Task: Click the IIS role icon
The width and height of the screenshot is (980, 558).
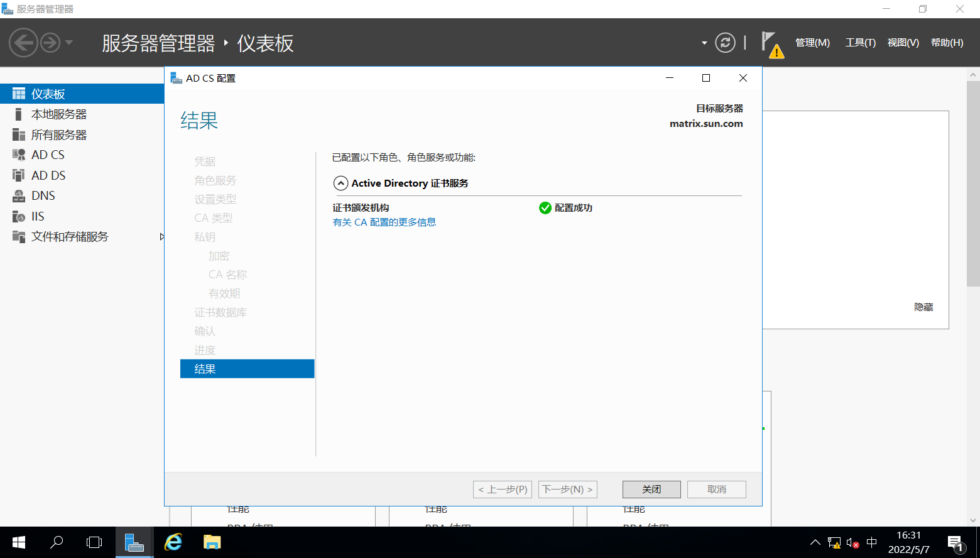Action: 19,216
